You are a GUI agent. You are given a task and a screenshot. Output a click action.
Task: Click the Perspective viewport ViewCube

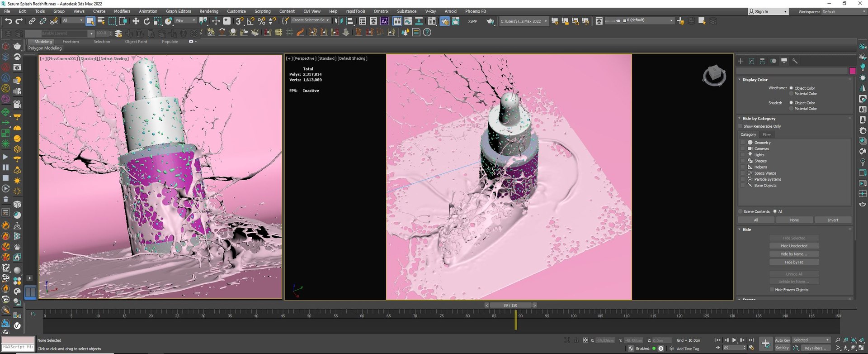714,75
